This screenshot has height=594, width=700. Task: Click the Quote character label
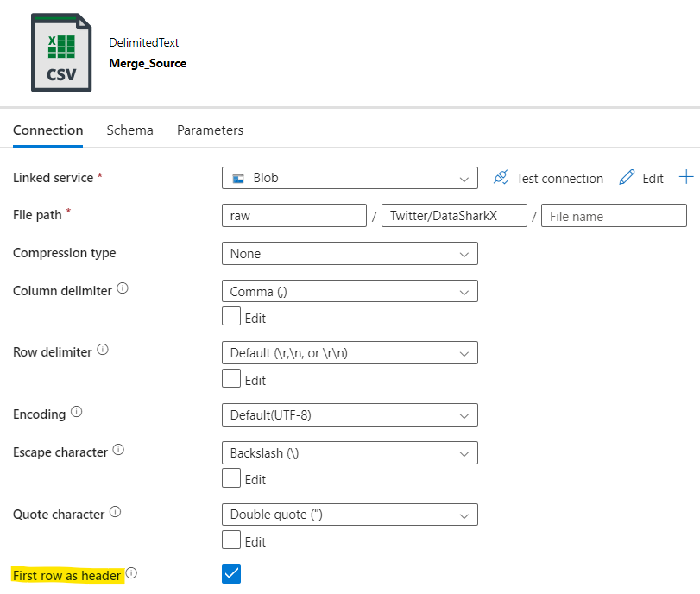(x=59, y=515)
